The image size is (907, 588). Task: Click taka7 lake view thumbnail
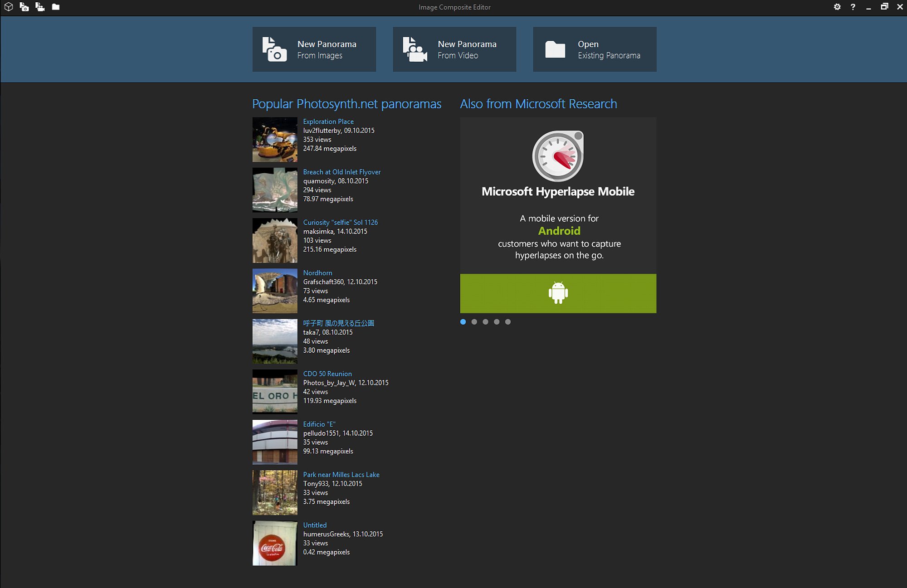click(275, 341)
